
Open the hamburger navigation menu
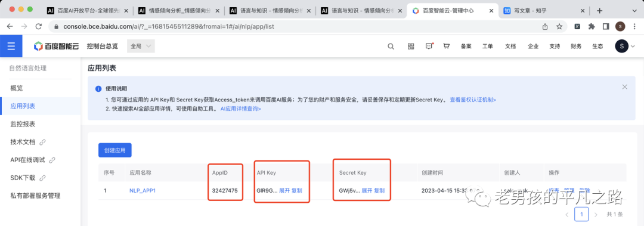(x=11, y=46)
